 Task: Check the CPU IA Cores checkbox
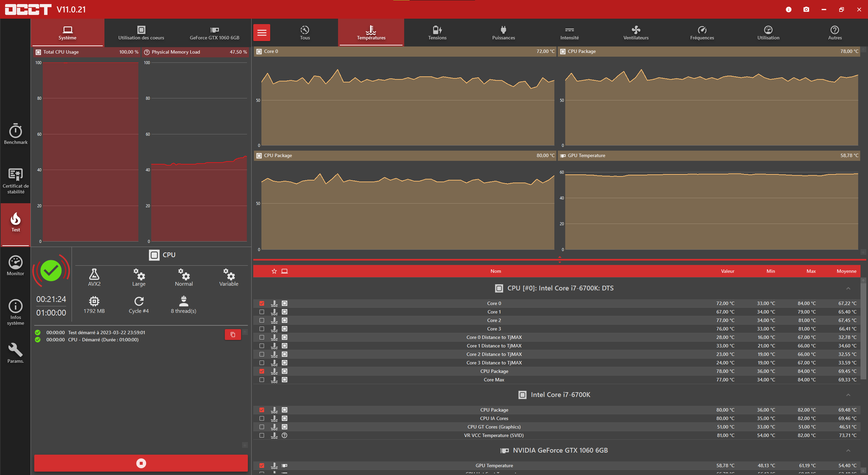[262, 418]
